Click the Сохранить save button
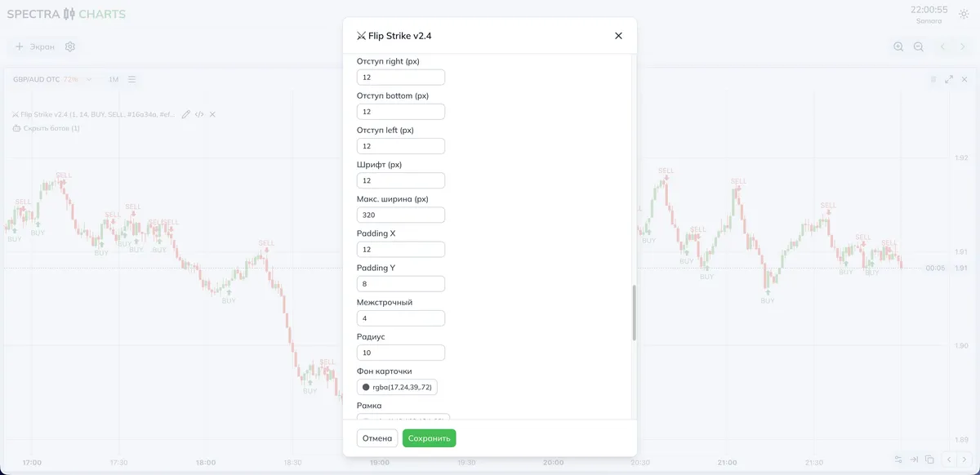 tap(429, 438)
